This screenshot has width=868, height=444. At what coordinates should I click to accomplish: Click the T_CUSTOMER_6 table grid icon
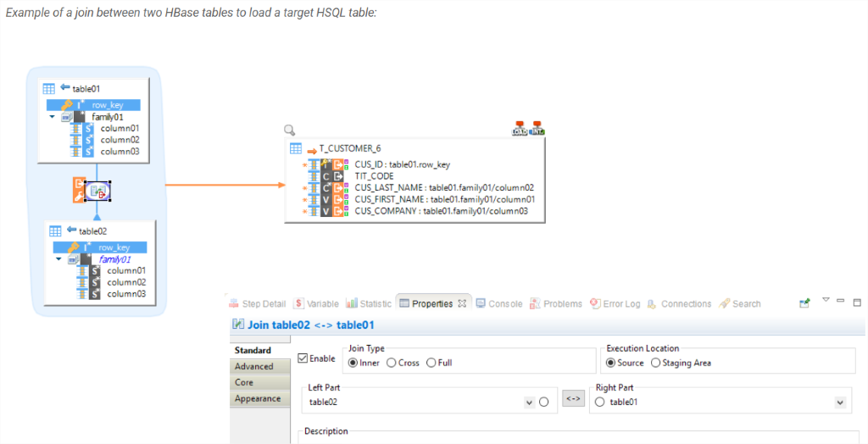[296, 148]
